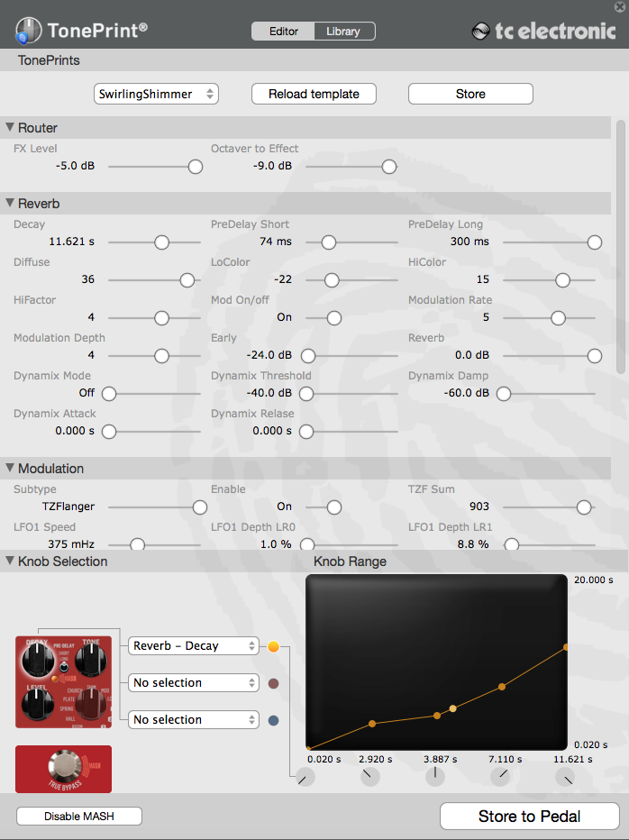Click the PreDelay Short slider handle

point(328,242)
